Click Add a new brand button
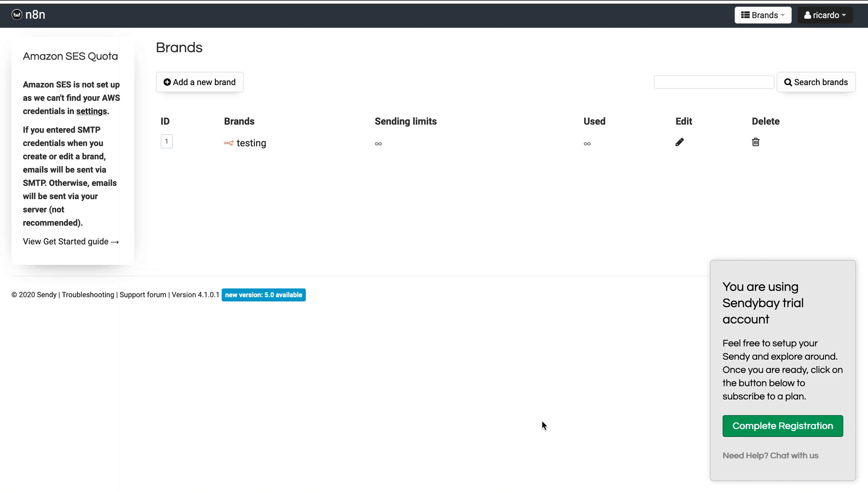The height and width of the screenshot is (493, 868). click(x=199, y=82)
